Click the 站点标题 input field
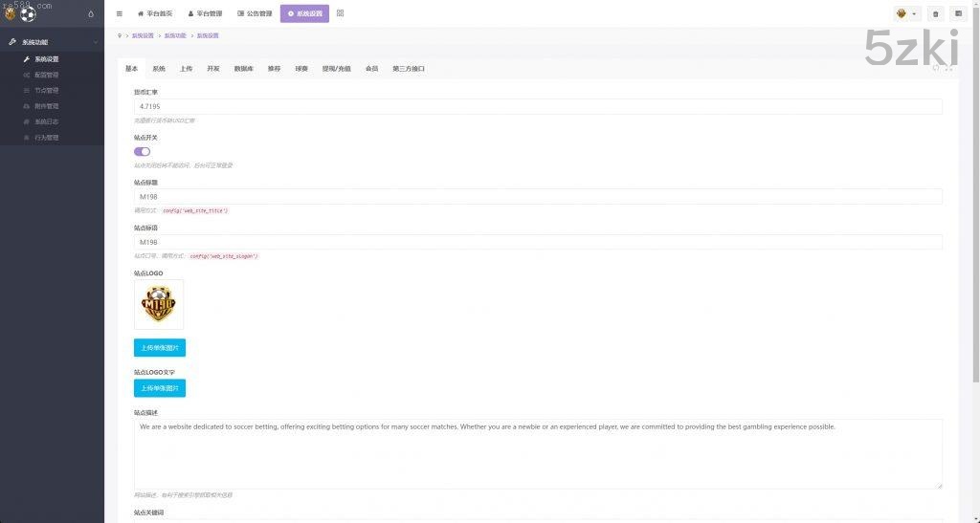The image size is (980, 523). (538, 197)
